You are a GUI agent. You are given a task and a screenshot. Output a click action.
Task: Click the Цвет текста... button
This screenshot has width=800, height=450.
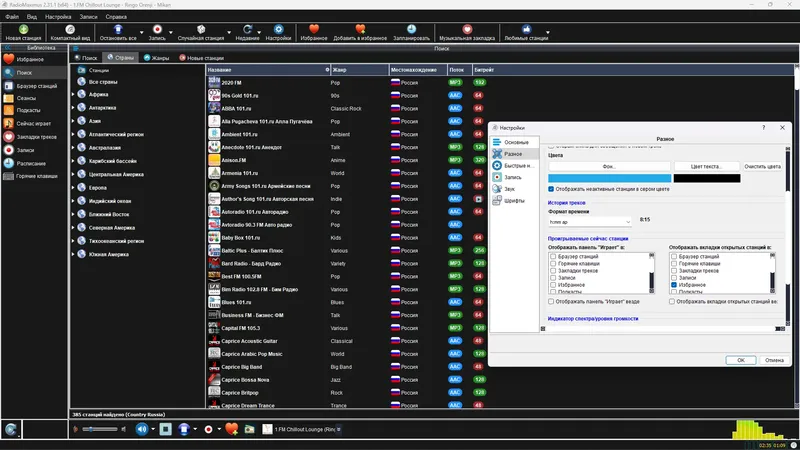click(706, 166)
